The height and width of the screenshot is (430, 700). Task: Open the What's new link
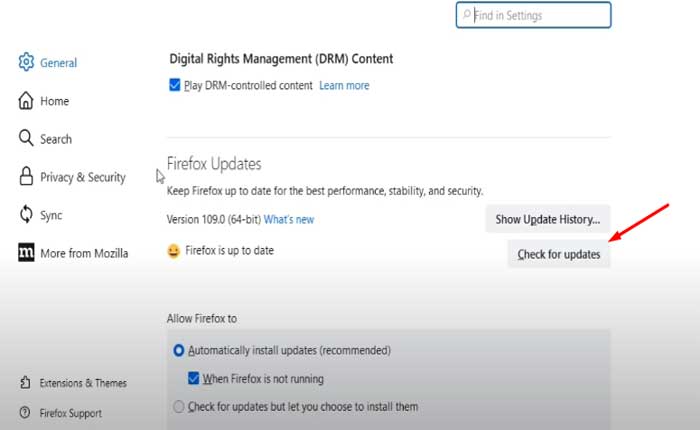point(289,219)
